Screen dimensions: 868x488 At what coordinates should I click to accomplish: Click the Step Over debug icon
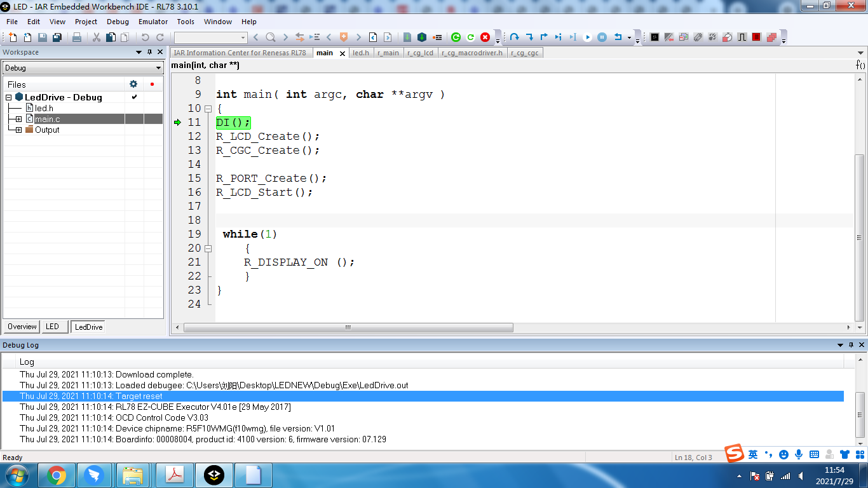click(x=515, y=37)
